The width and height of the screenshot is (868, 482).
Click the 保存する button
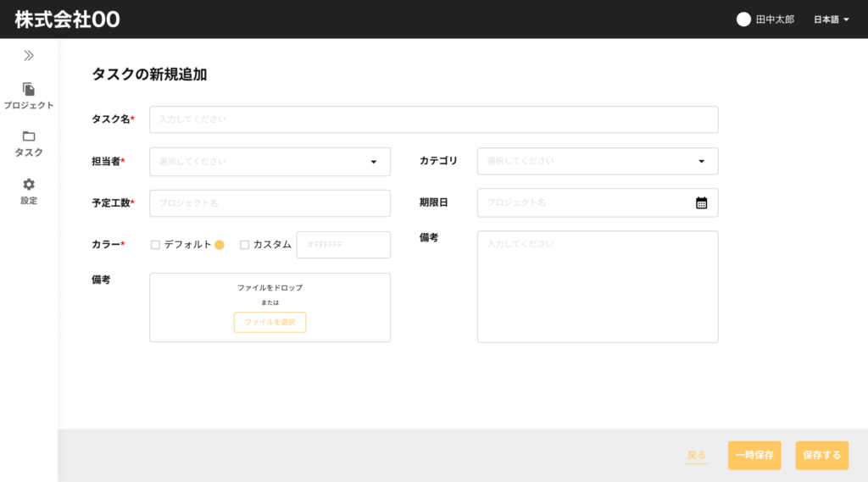[822, 456]
